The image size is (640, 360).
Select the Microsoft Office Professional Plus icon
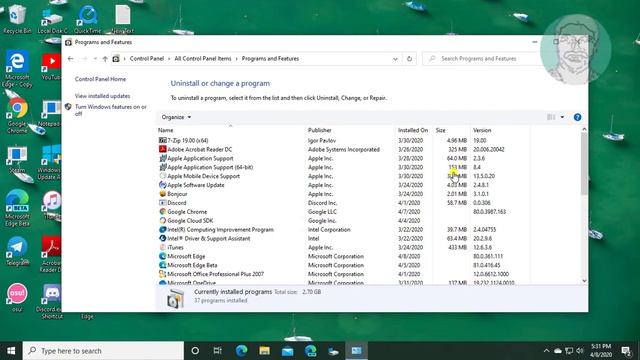coord(162,274)
